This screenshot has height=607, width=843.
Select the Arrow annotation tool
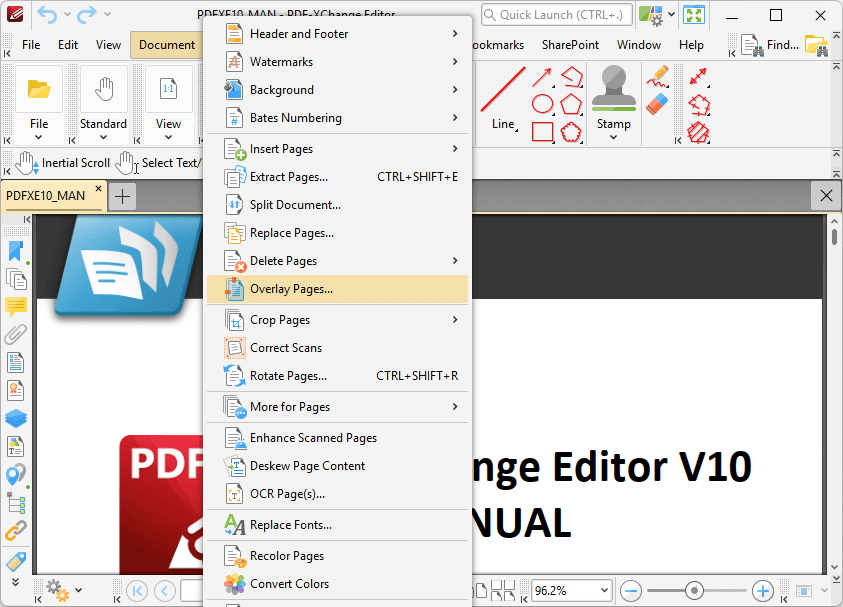(542, 77)
